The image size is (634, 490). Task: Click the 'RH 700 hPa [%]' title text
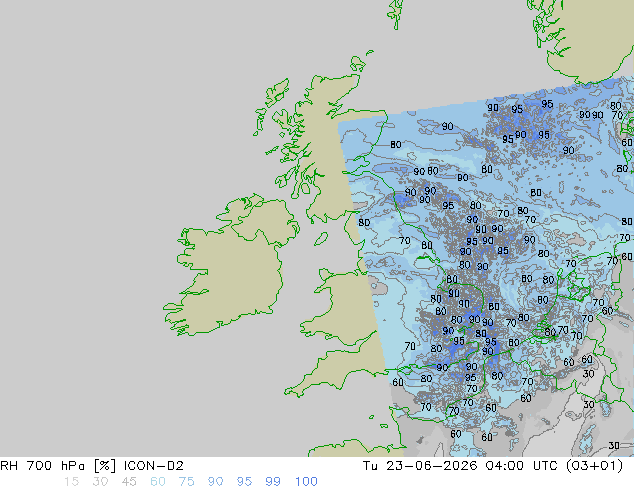click(58, 466)
